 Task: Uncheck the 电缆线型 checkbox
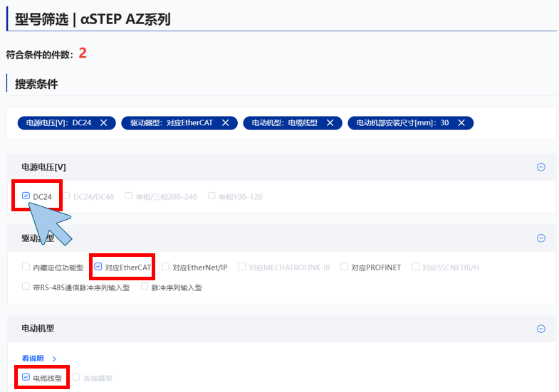click(x=26, y=377)
